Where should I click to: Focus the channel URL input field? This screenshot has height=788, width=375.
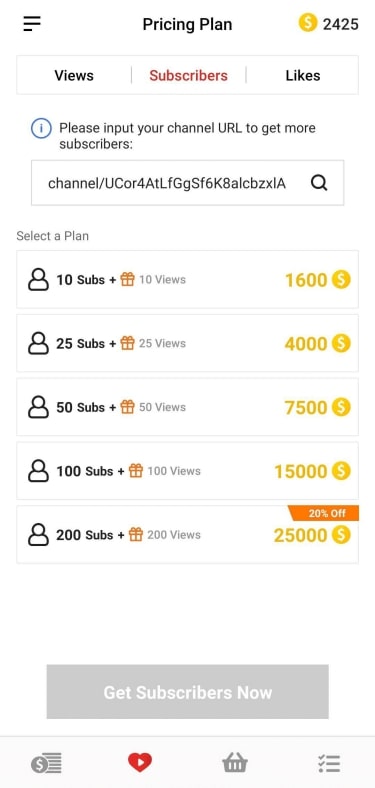coord(188,183)
